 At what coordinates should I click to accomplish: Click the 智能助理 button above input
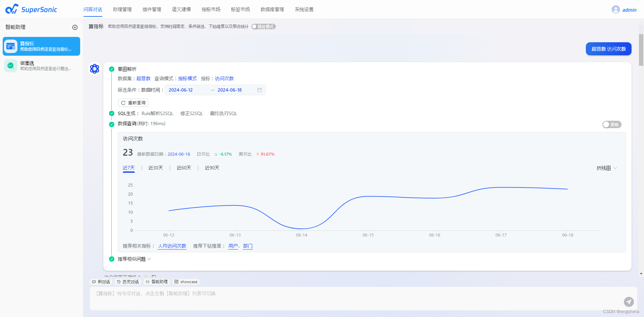pos(157,282)
